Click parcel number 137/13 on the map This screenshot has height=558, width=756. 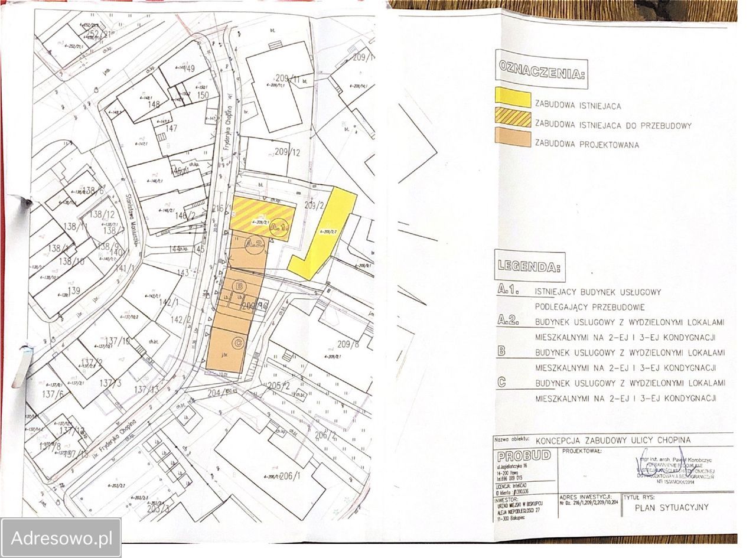coord(146,389)
